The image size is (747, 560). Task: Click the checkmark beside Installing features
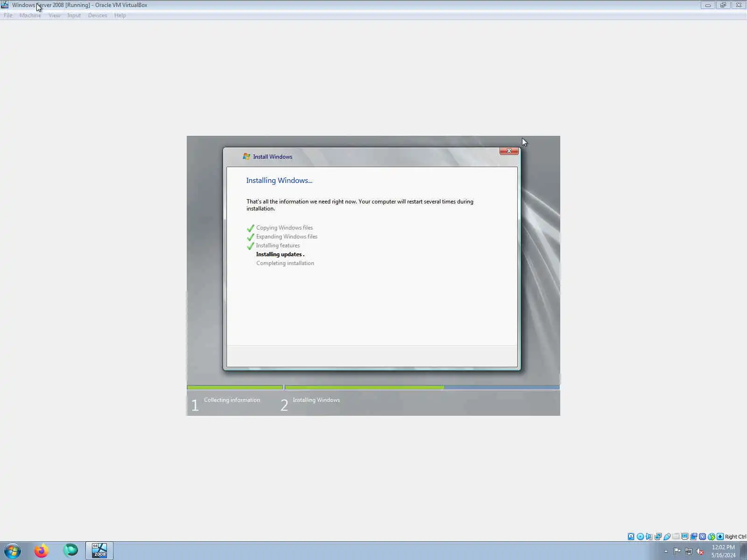pos(251,245)
